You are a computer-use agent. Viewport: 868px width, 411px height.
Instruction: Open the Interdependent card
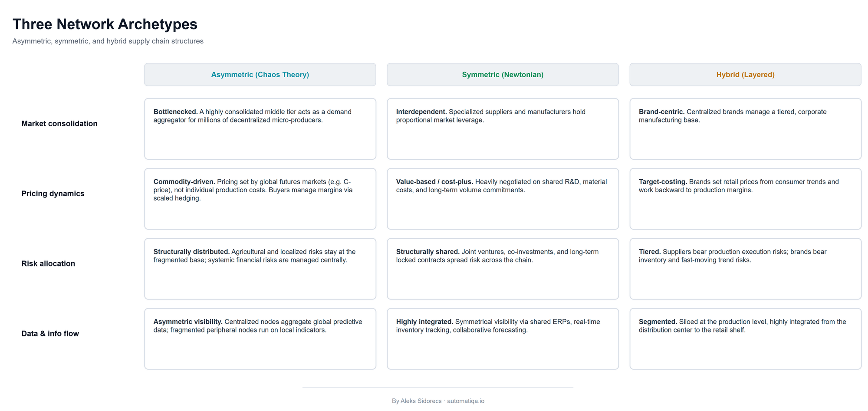pos(503,129)
